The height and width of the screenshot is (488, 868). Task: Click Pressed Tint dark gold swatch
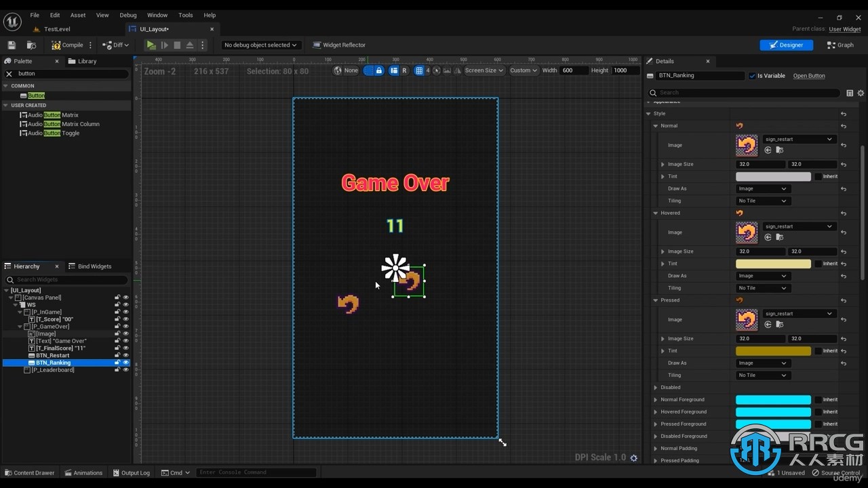[x=773, y=351]
